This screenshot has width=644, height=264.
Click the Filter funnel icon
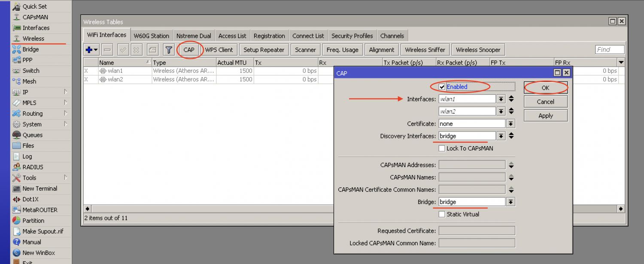[169, 50]
